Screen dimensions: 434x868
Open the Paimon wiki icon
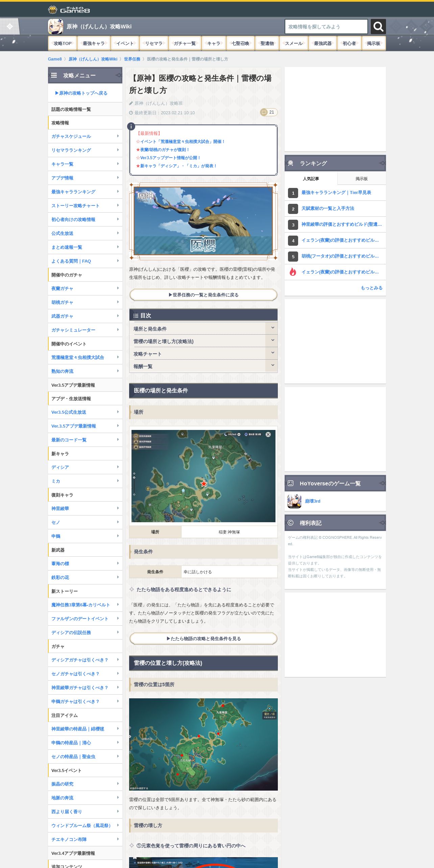(x=55, y=26)
